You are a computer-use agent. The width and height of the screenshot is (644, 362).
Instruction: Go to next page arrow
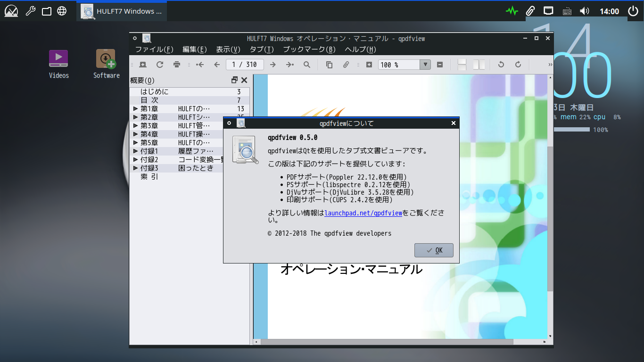coord(272,65)
